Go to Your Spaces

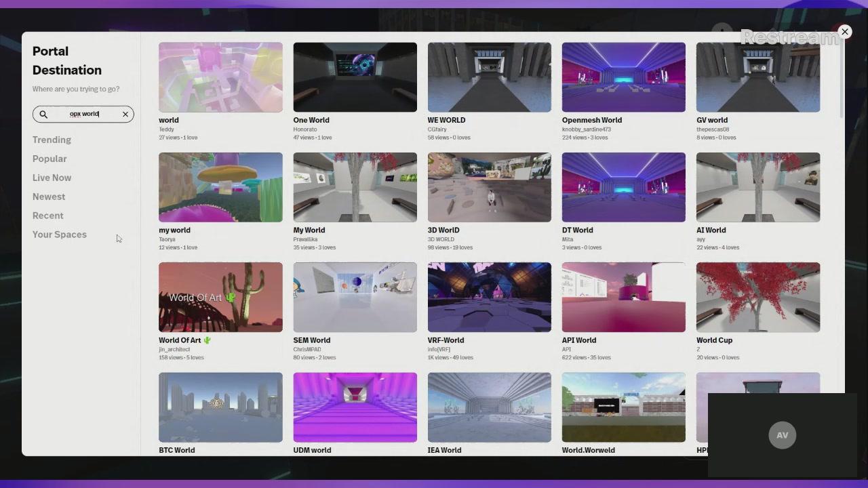60,235
